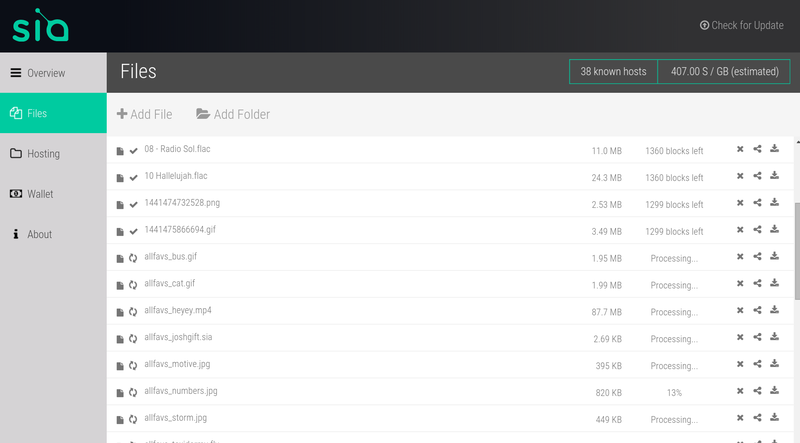Select the Files sidebar item
This screenshot has width=800, height=443.
pos(53,113)
